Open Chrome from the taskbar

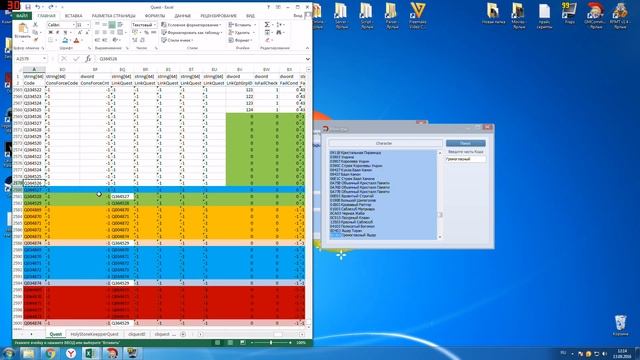(50, 353)
